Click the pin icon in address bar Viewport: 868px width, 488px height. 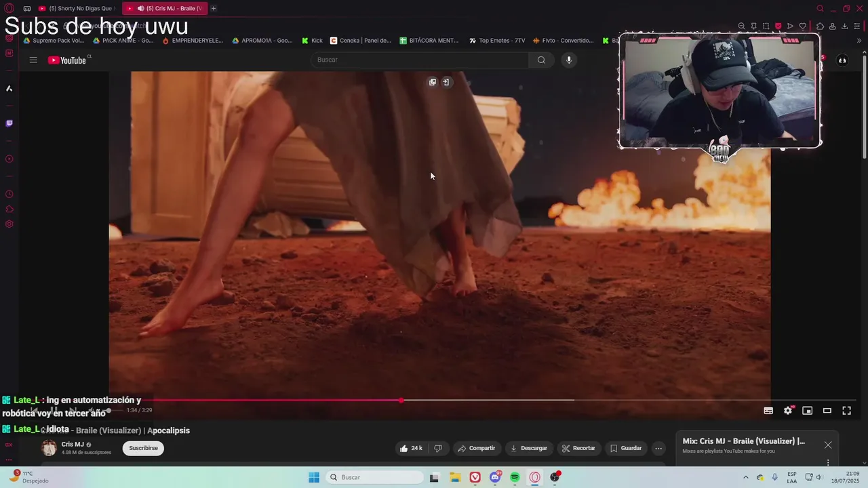point(753,26)
